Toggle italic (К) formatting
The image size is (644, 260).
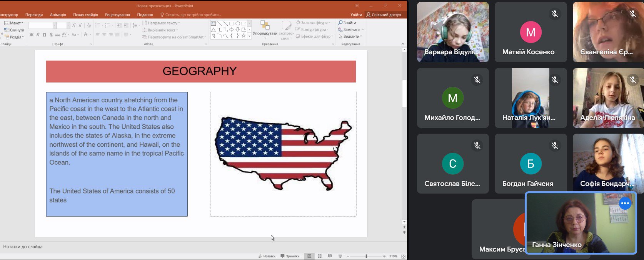[x=38, y=35]
